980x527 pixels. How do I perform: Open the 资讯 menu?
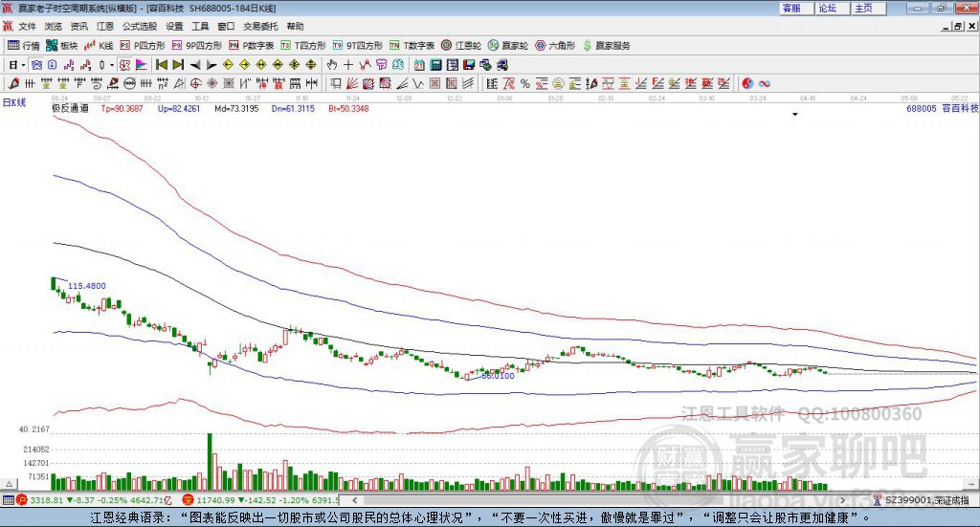click(x=78, y=26)
